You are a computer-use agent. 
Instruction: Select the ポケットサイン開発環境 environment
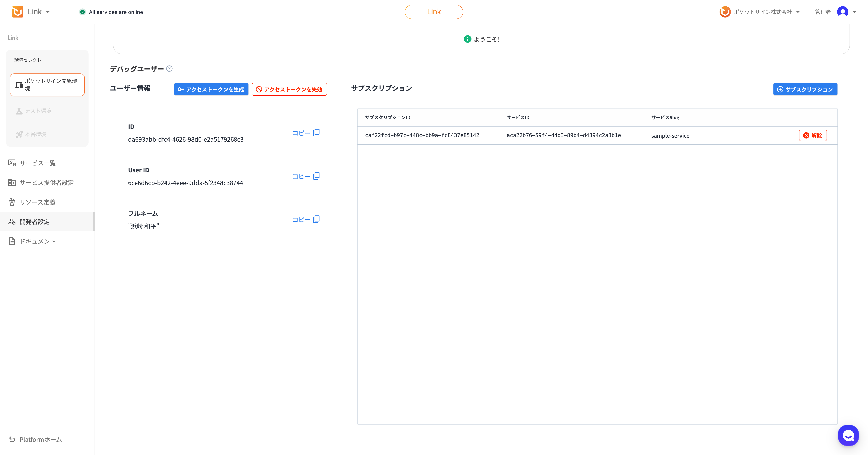pyautogui.click(x=47, y=85)
